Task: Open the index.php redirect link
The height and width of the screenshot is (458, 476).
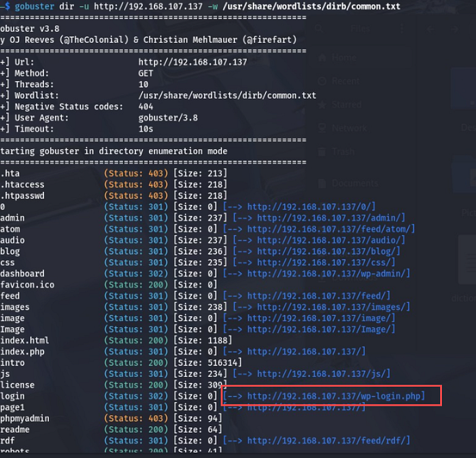Action: coord(304,352)
